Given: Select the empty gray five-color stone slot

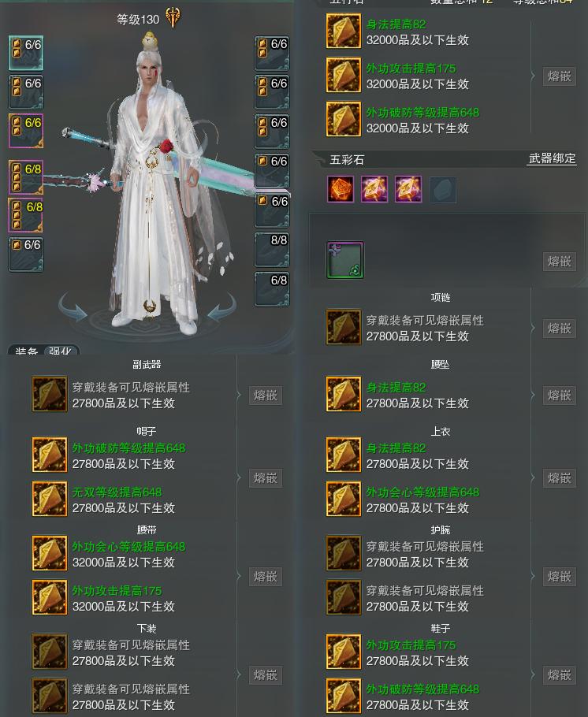Looking at the screenshot, I should [442, 189].
